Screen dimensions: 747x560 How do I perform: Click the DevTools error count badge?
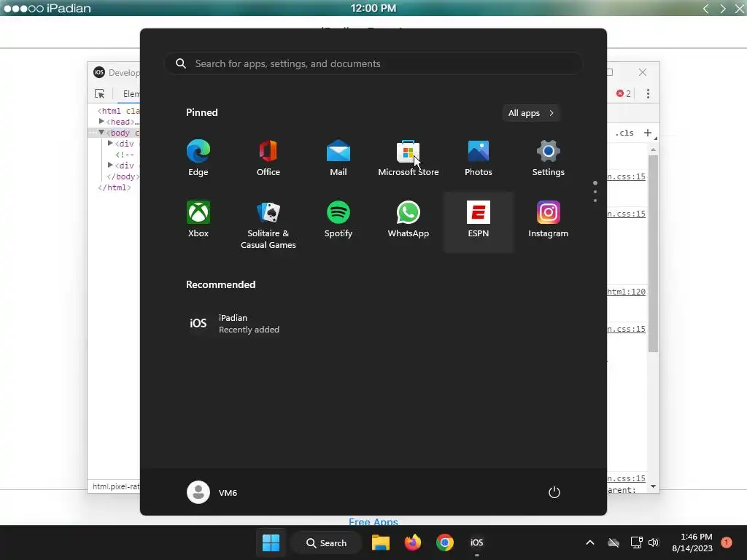[624, 93]
